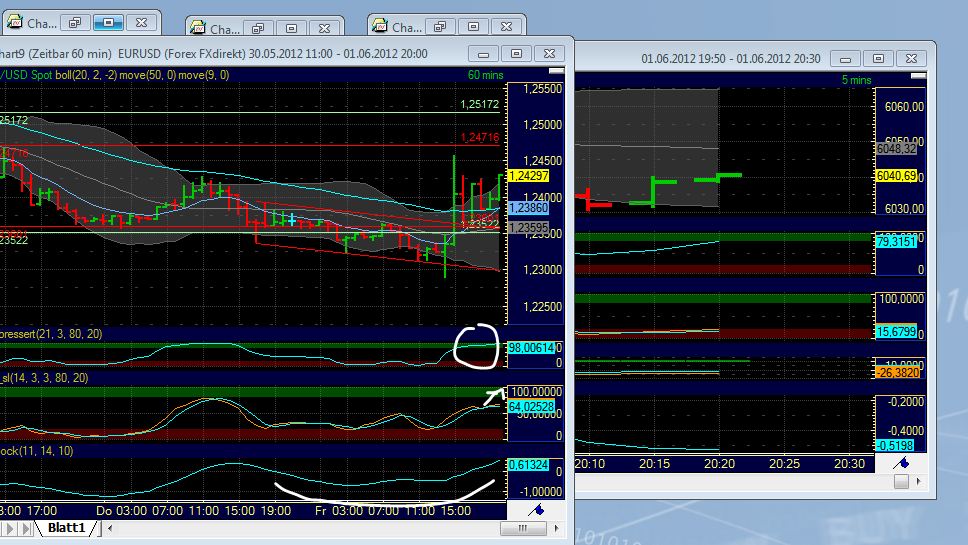Click the cyan 98,00614 indicator value
The image size is (968, 545).
[x=531, y=348]
